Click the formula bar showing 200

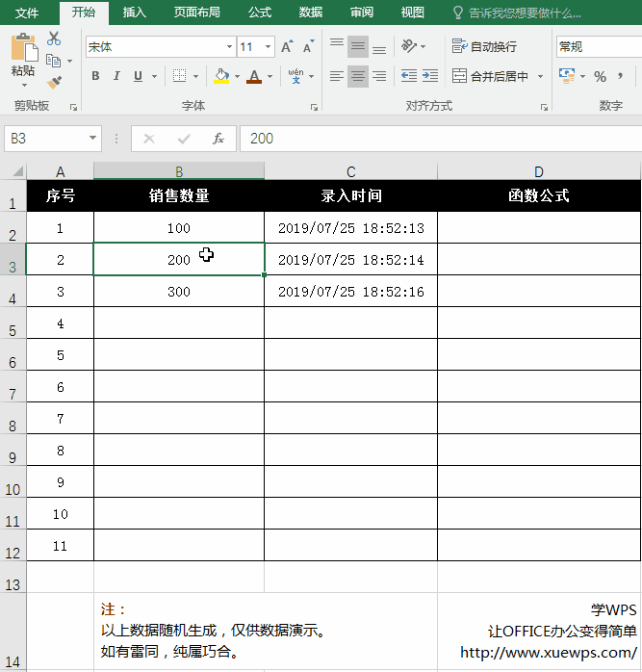point(441,139)
